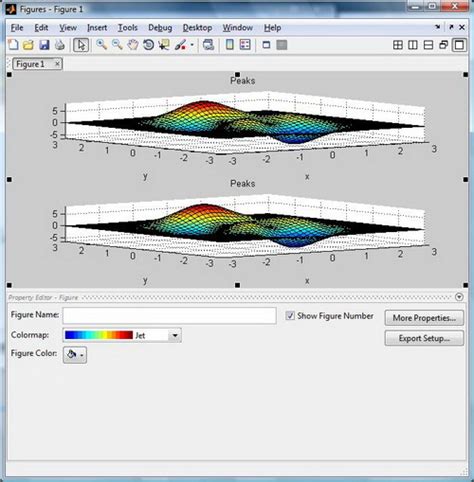Open the Colormap Jet dropdown
This screenshot has width=474, height=482.
(175, 335)
